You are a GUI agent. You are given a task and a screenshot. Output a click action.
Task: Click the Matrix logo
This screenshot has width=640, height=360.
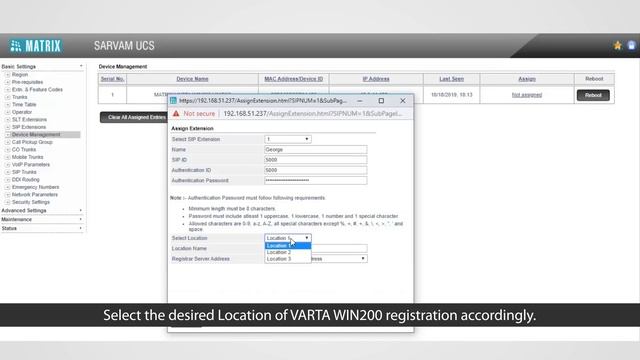[x=36, y=46]
